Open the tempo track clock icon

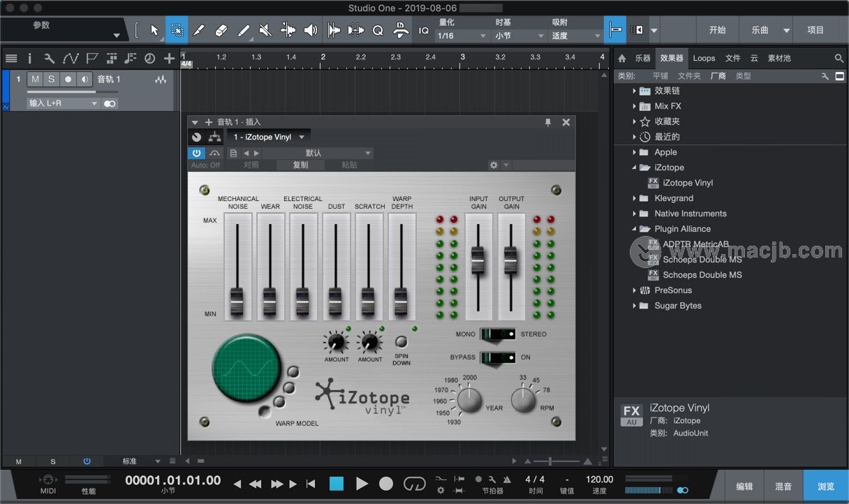[149, 59]
